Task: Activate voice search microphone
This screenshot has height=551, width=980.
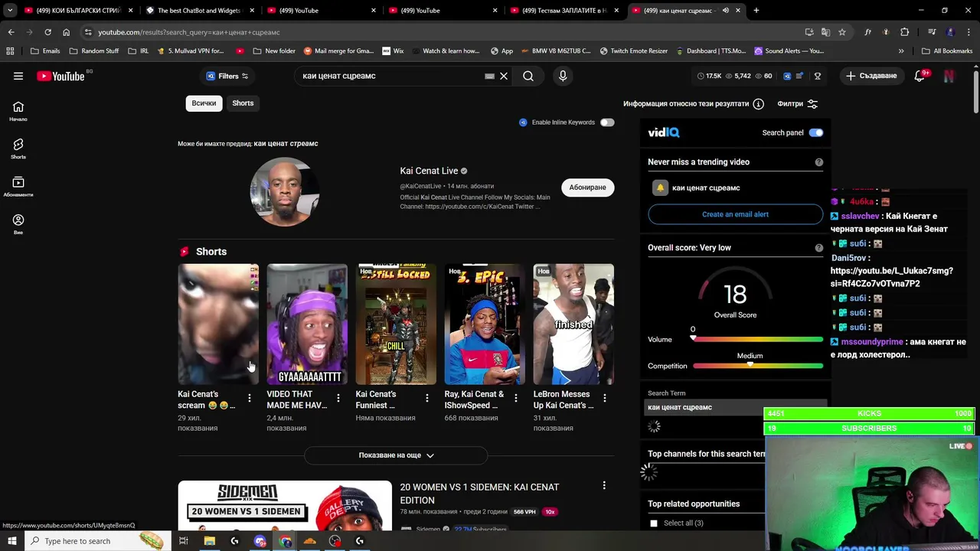Action: [563, 76]
